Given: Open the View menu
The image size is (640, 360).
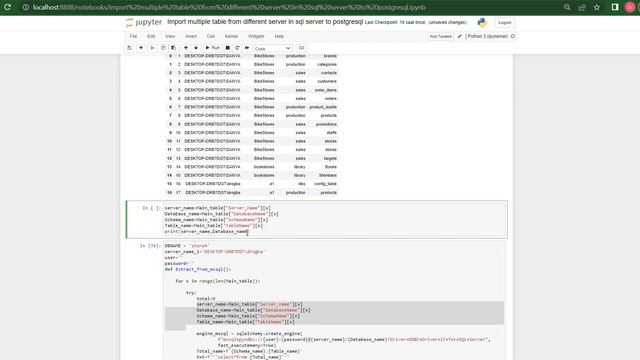Looking at the screenshot, I should coord(170,36).
